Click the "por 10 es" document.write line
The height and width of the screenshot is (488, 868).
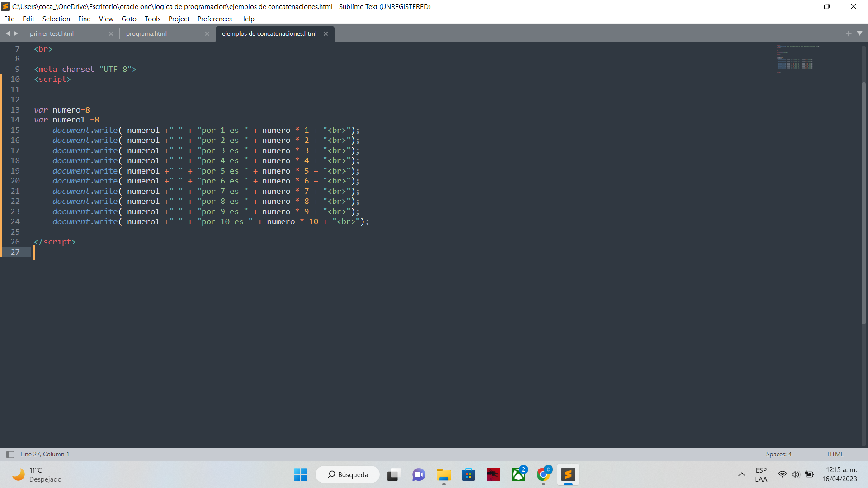(211, 221)
